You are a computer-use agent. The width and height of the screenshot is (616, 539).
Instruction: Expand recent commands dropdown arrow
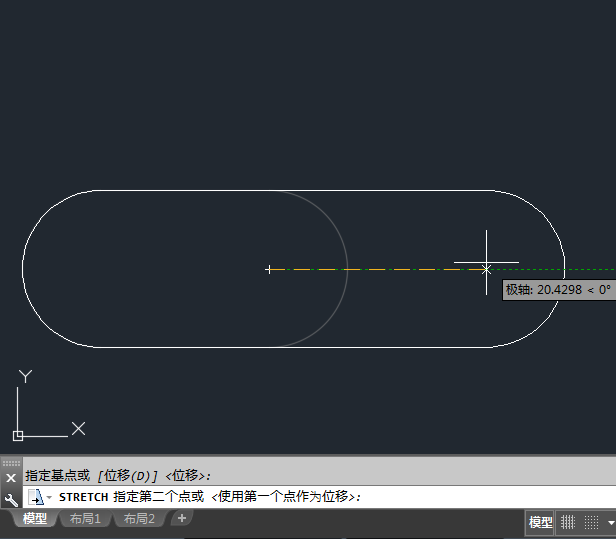pyautogui.click(x=50, y=497)
